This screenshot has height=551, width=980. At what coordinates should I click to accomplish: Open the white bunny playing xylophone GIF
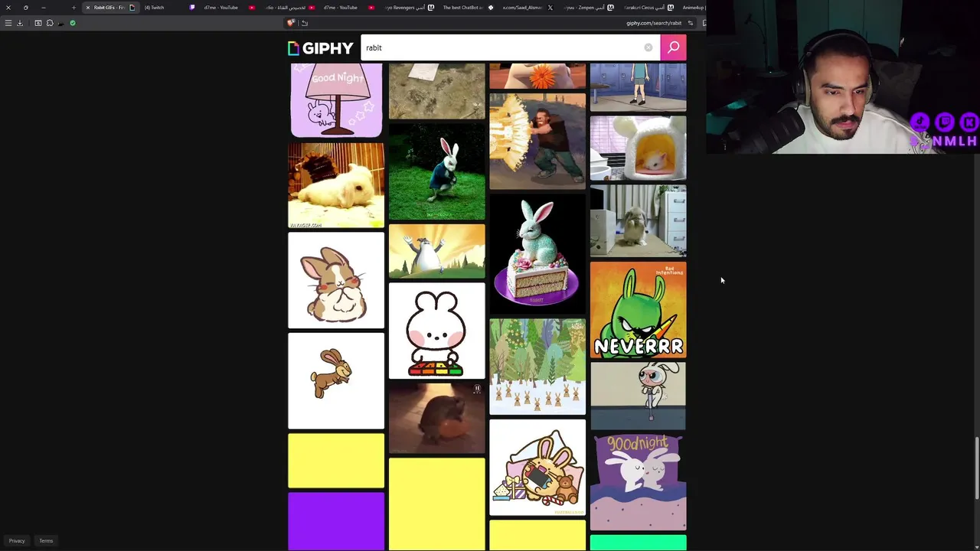(x=436, y=331)
